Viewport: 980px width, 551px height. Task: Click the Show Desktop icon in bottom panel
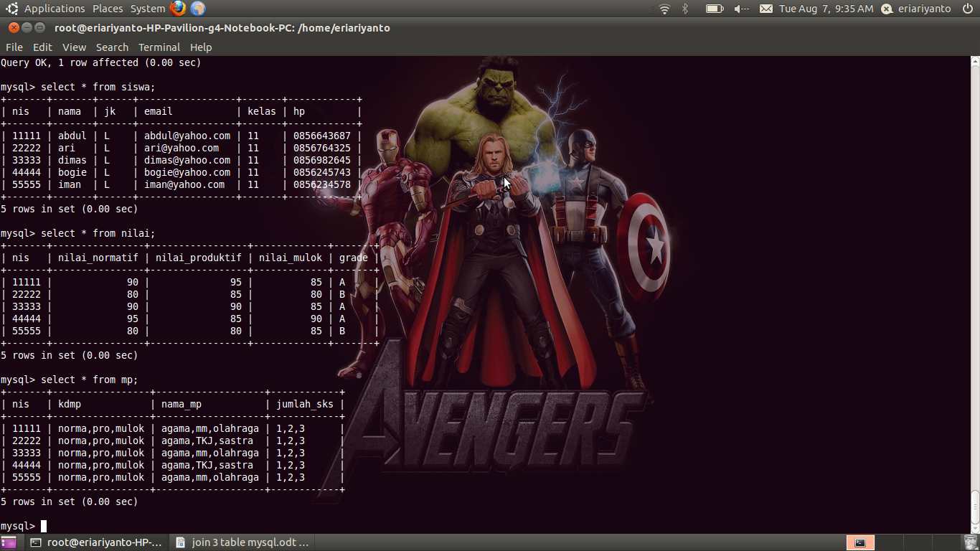pos(9,542)
